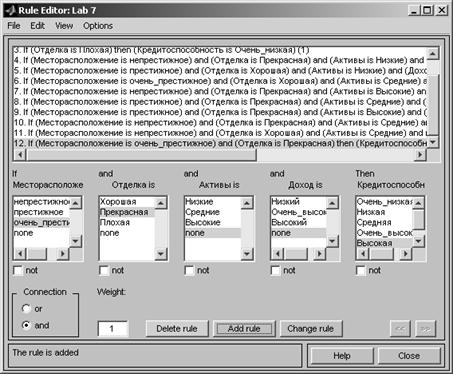The image size is (453, 374).
Task: Select Низкий in Доход list
Action: [x=298, y=202]
